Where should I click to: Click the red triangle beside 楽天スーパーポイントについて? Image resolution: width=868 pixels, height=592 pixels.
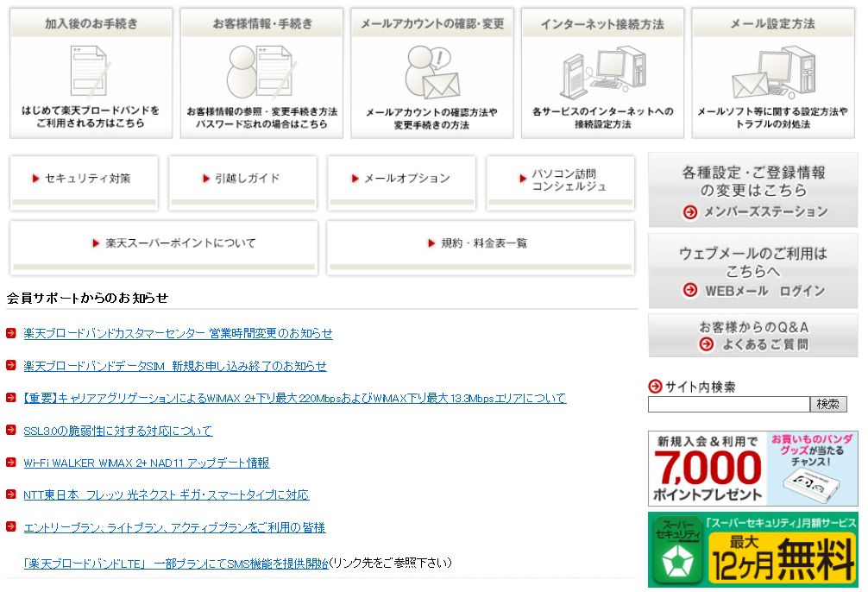[96, 243]
